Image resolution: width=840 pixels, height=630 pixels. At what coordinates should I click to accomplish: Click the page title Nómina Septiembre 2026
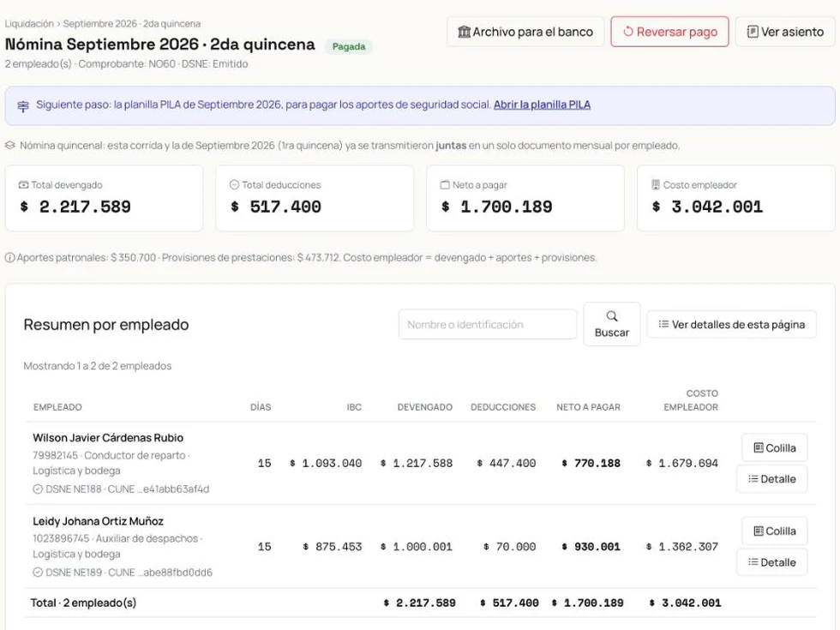click(159, 45)
